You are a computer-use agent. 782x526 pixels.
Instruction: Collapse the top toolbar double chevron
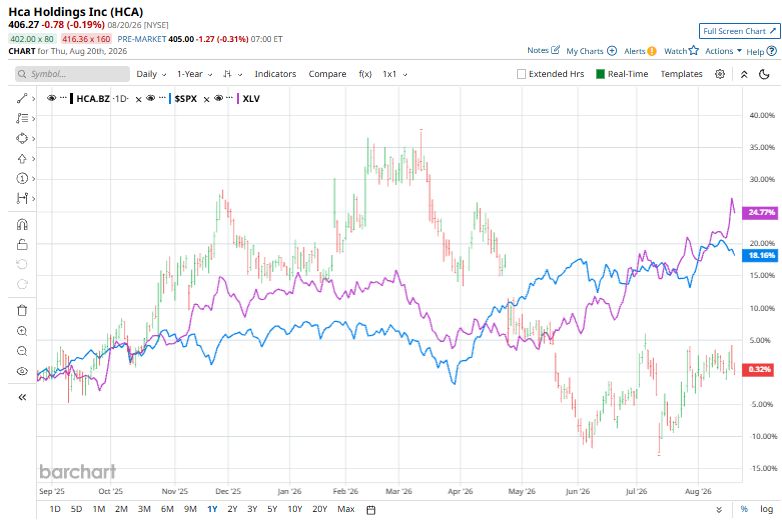[744, 74]
